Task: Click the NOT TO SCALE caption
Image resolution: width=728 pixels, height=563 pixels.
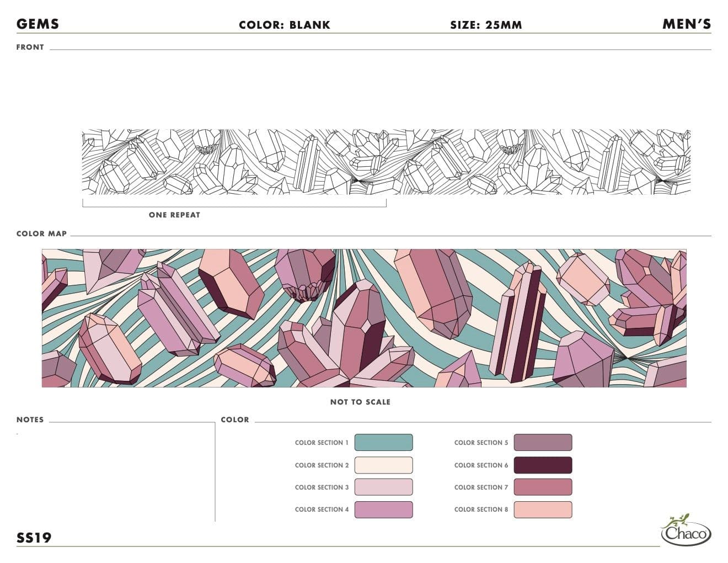Action: tap(360, 402)
